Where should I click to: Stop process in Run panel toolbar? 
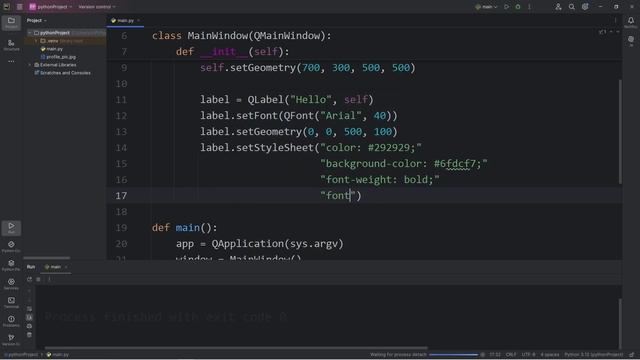[38, 280]
